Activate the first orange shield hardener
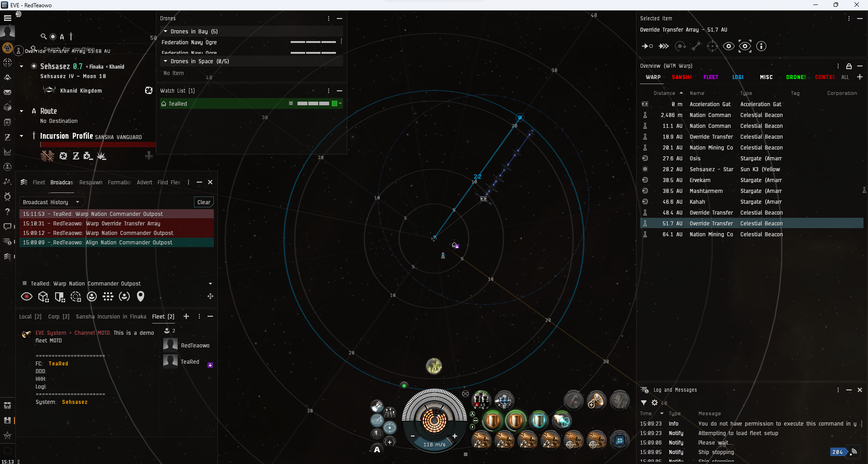 (493, 421)
